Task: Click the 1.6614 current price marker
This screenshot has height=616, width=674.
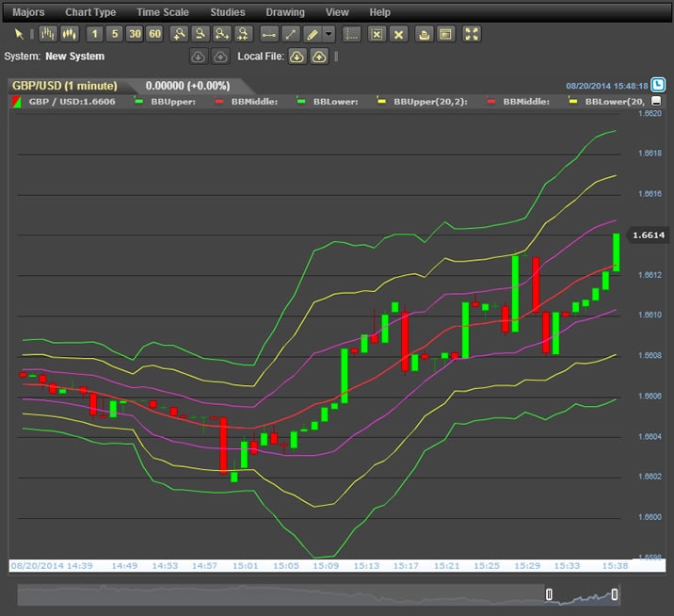Action: click(x=649, y=235)
